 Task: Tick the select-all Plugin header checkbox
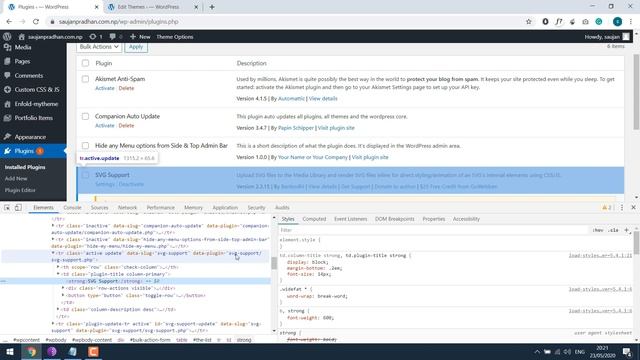pos(85,63)
